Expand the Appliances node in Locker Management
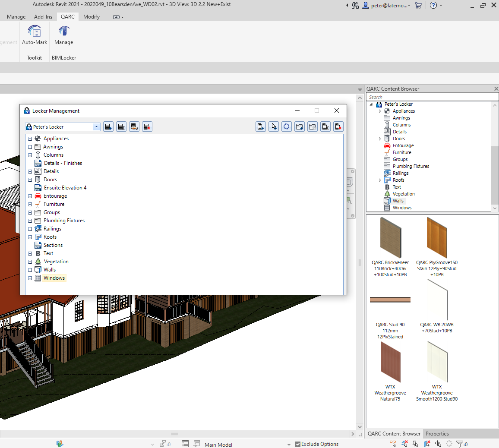The width and height of the screenshot is (499, 448). click(x=30, y=139)
